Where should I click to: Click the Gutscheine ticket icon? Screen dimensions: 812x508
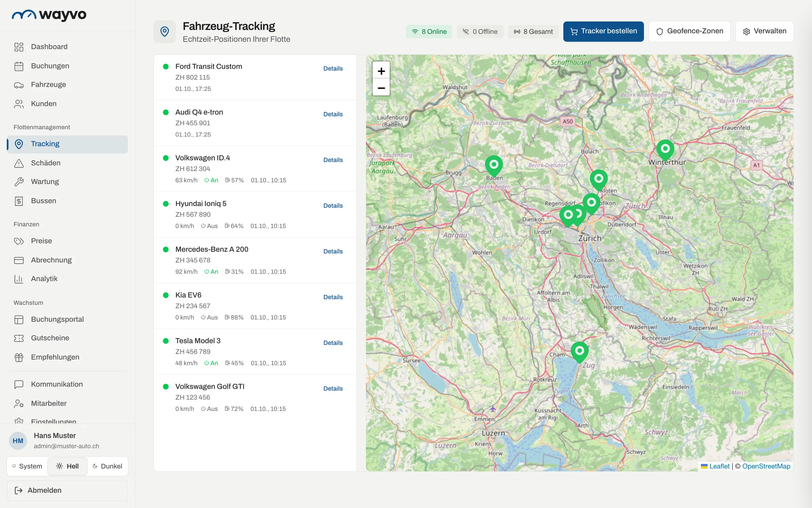(x=19, y=338)
